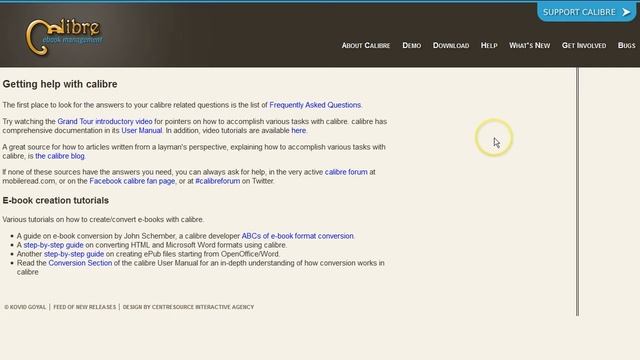Click the calibre logo in the header

(64, 36)
